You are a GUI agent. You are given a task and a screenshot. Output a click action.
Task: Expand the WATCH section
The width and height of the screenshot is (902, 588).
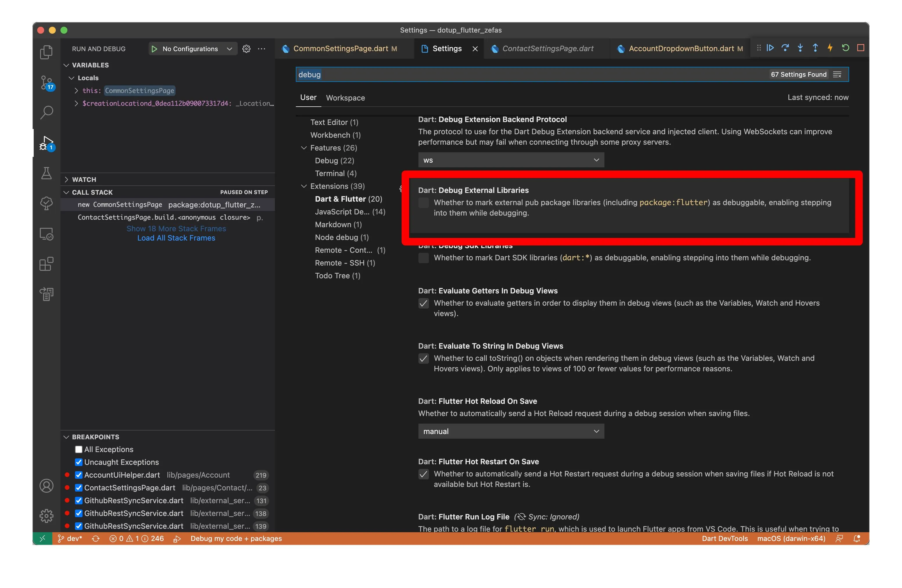84,180
